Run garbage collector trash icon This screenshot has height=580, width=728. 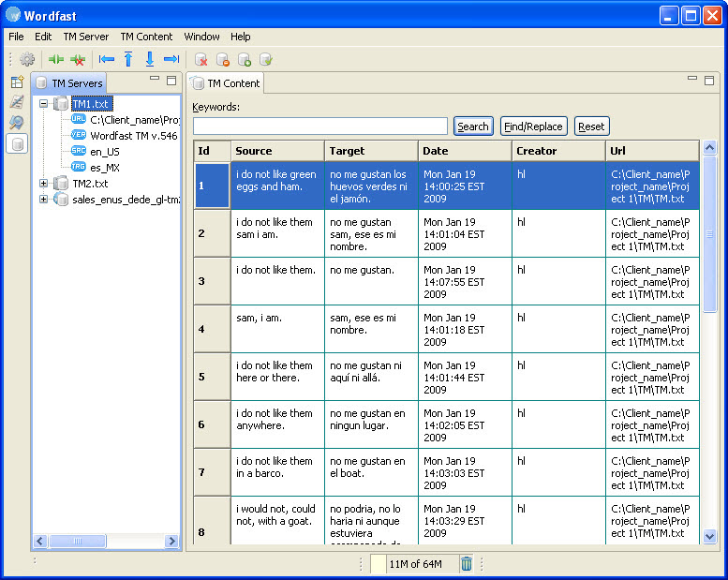(x=467, y=564)
